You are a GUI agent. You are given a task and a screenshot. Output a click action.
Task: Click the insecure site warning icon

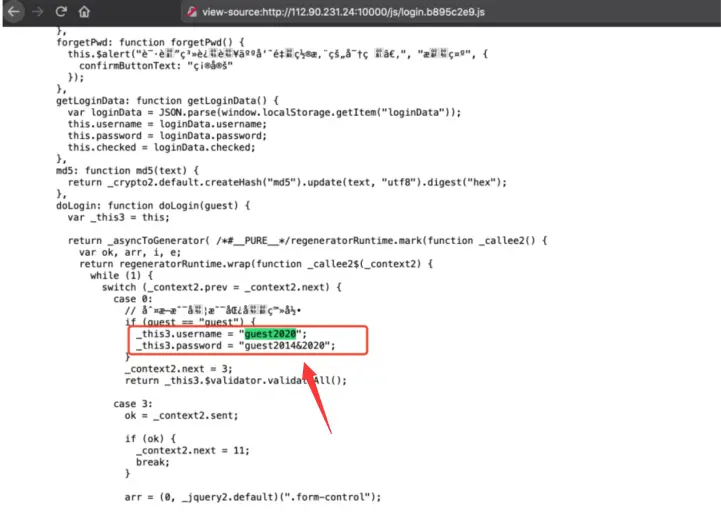(192, 12)
